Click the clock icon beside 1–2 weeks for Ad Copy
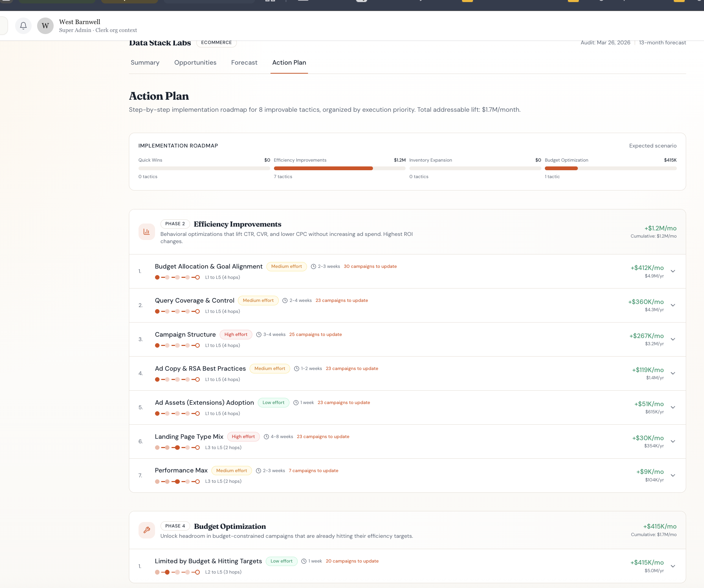Screen dimensions: 704x588 (x=297, y=369)
